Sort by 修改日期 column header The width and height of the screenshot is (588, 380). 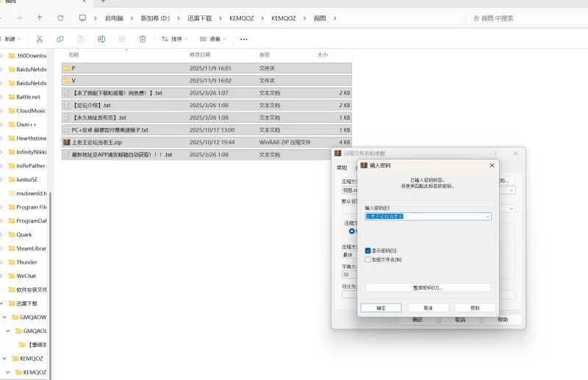pyautogui.click(x=200, y=55)
